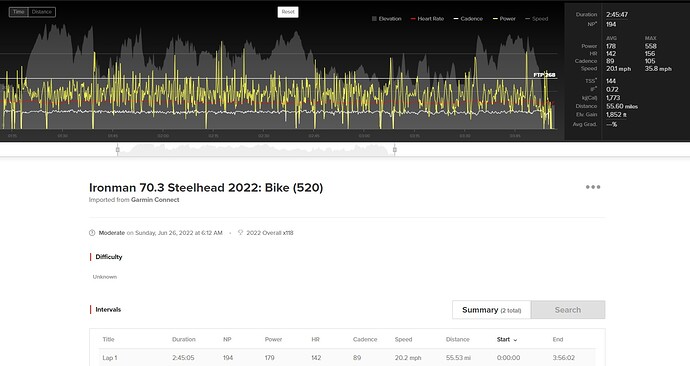Viewport: 690px width, 366px height.
Task: Grab the left range selector handle
Action: pyautogui.click(x=117, y=150)
